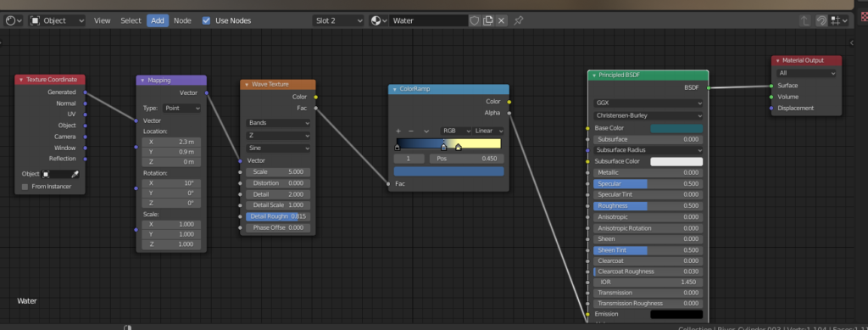Screen dimensions: 868x330
Task: Click the Distortion 0.000 field
Action: 278,183
